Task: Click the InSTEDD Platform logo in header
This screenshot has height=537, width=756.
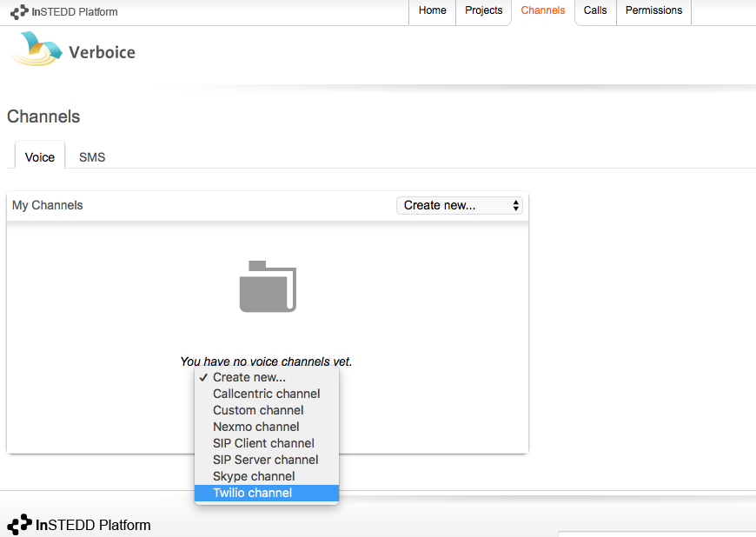Action: (x=64, y=12)
